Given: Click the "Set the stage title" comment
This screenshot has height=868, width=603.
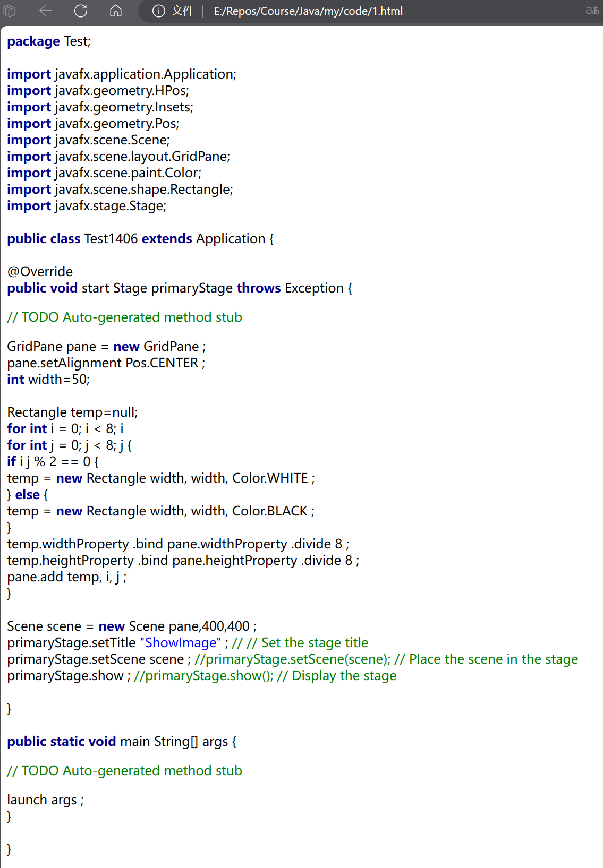Looking at the screenshot, I should click(315, 643).
